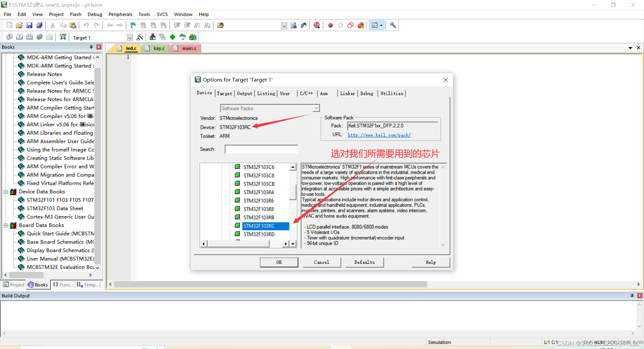This screenshot has width=644, height=349.
Task: Open Manage Run-Time Environment green diamond
Action: click(x=172, y=37)
